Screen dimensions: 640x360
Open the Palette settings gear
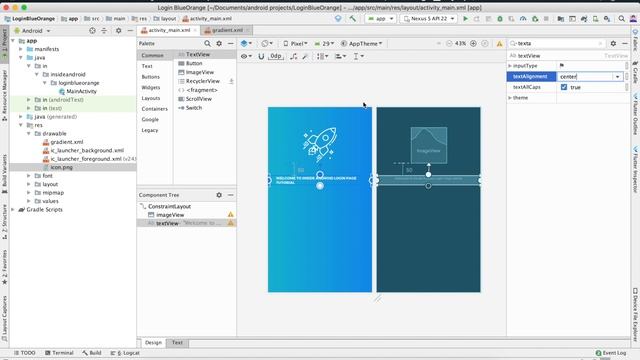[219, 43]
